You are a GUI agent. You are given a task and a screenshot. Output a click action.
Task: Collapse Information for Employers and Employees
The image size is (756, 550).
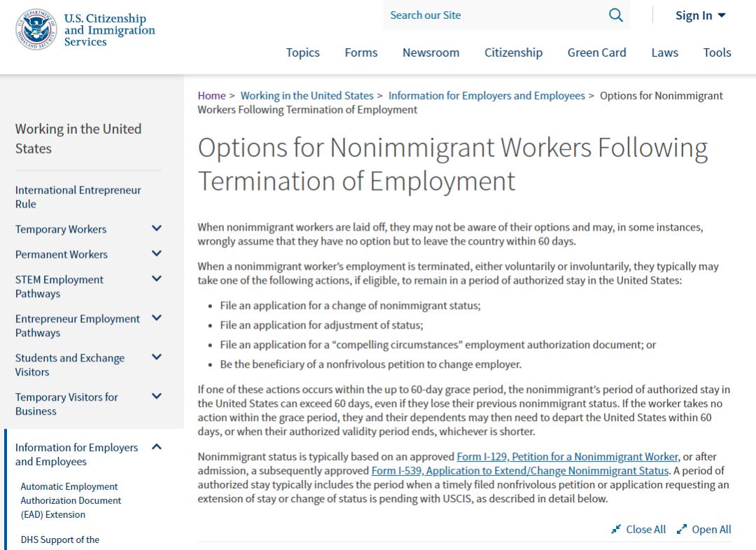click(157, 447)
